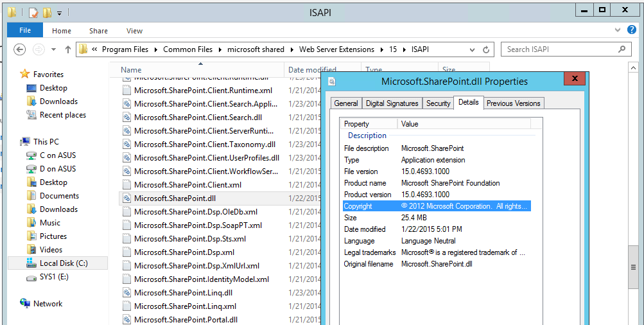Select Microsoft.SharePoint.Dsp.SoapPT.xml file
644x325 pixels.
point(198,225)
